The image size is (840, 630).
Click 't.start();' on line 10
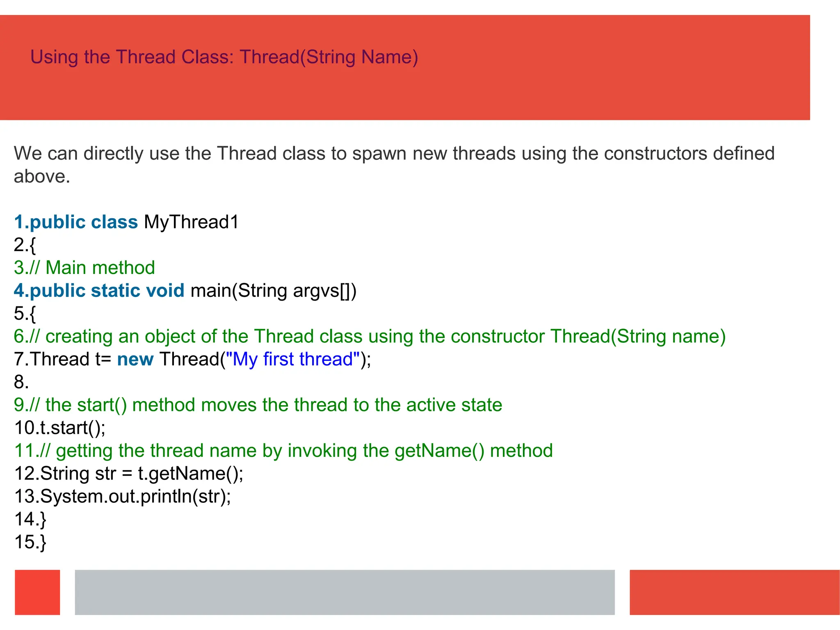pos(60,428)
